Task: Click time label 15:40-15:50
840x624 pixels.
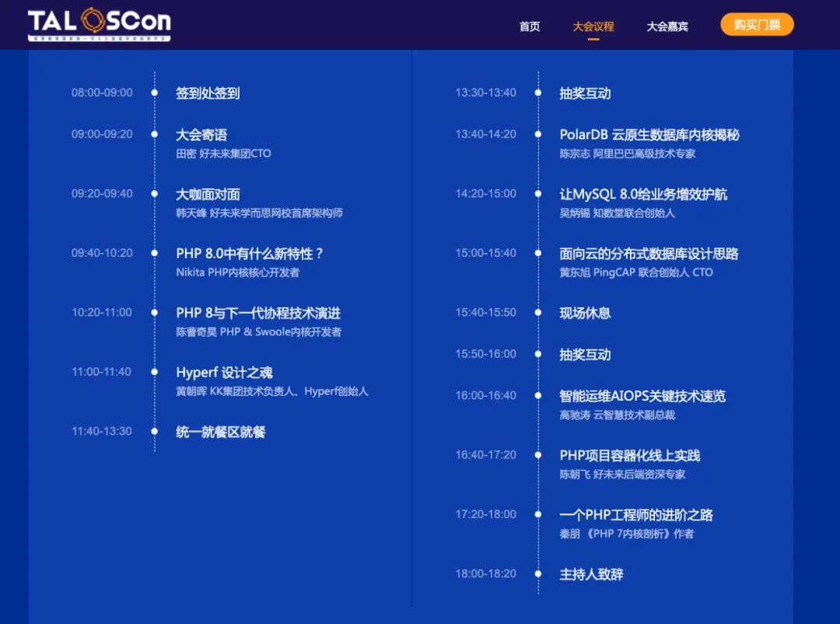Action: click(x=486, y=313)
